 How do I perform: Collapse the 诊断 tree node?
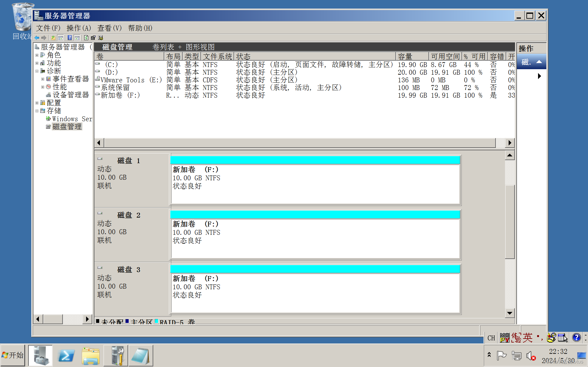tap(37, 71)
